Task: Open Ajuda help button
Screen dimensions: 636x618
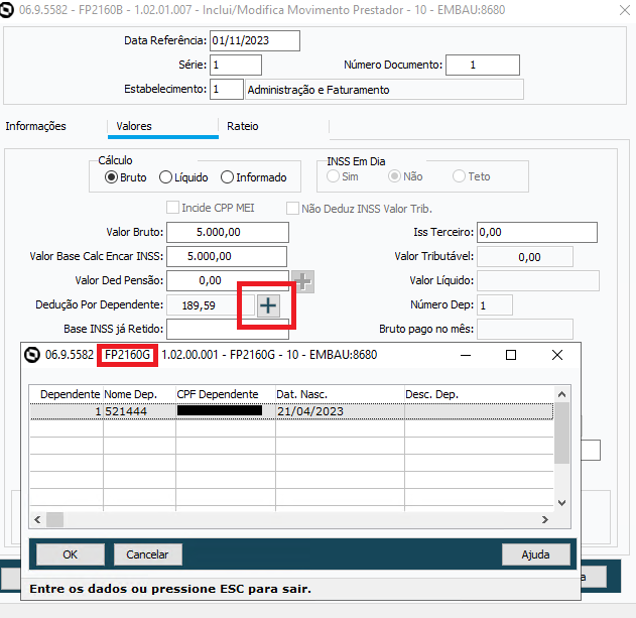Action: click(536, 554)
